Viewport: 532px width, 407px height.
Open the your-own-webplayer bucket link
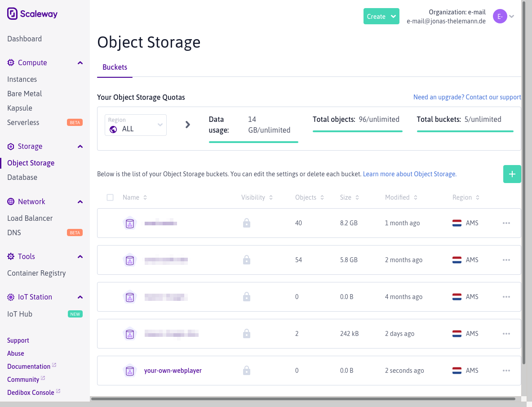coord(173,370)
